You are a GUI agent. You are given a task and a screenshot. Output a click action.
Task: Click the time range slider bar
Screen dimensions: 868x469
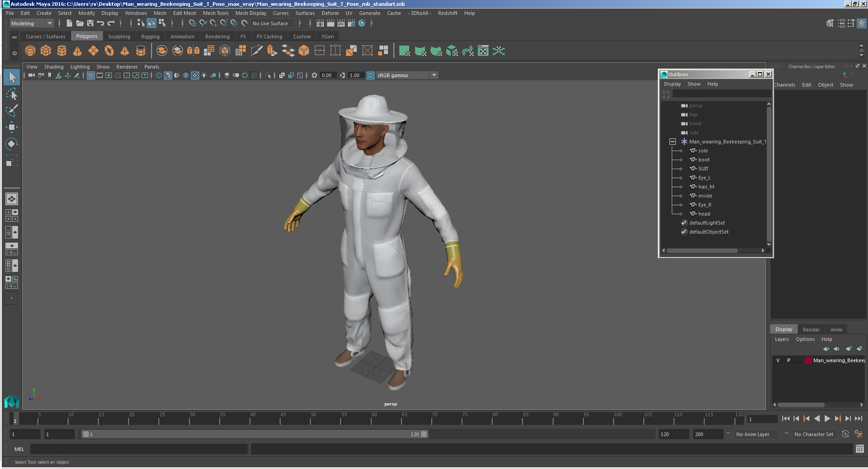[x=254, y=434]
